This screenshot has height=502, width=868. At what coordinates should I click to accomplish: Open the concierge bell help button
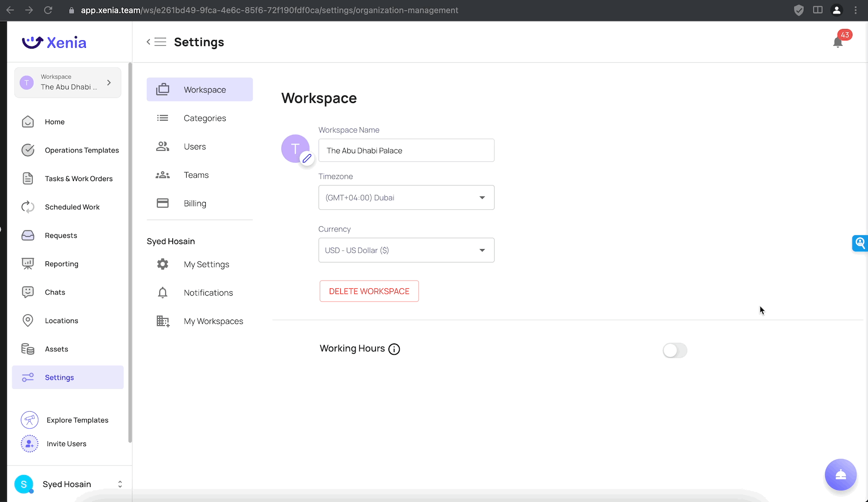841,475
